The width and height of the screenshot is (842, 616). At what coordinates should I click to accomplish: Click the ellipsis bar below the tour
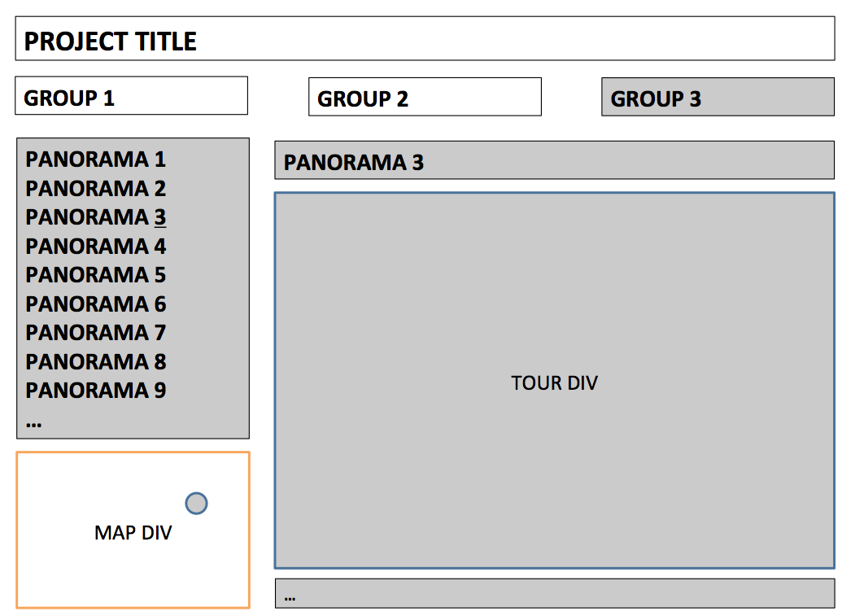tap(554, 593)
